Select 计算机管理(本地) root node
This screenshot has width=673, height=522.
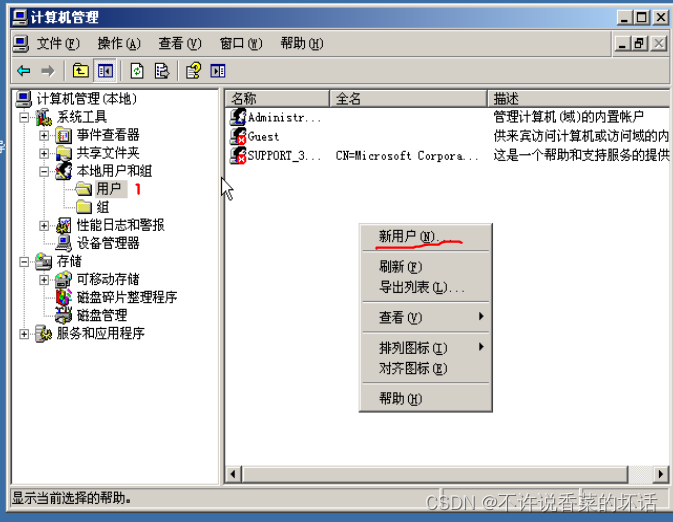(86, 99)
